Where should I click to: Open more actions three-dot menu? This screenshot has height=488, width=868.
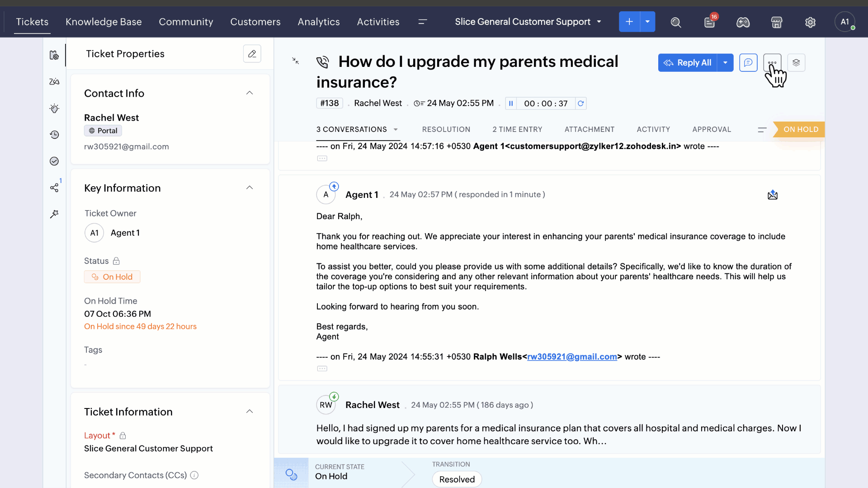click(x=772, y=63)
